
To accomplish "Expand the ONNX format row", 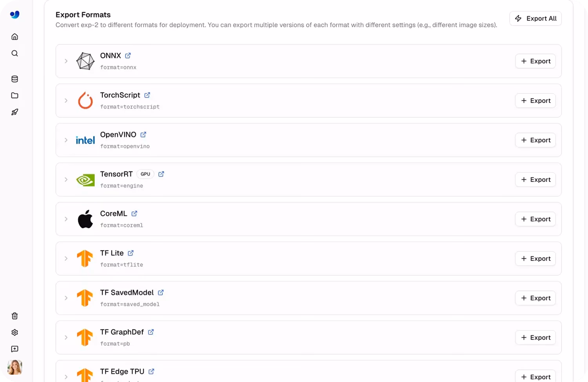I will (x=66, y=61).
